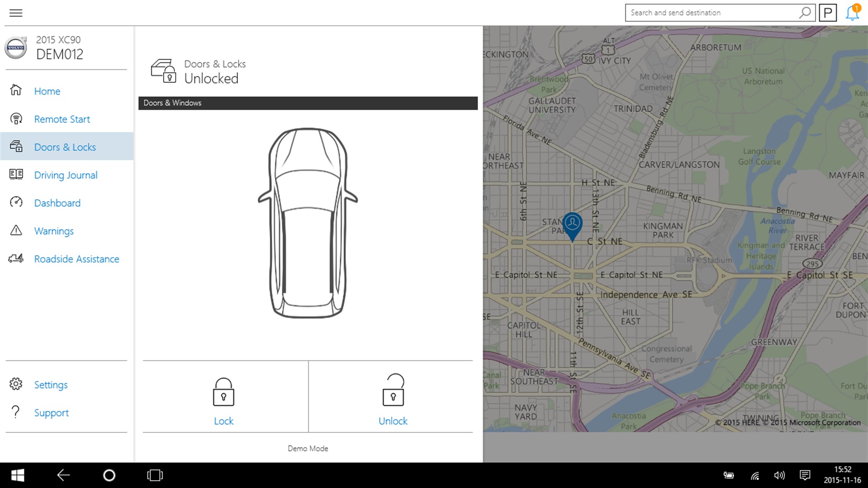Image resolution: width=868 pixels, height=488 pixels.
Task: Open Roadside Assistance
Action: coord(76,259)
